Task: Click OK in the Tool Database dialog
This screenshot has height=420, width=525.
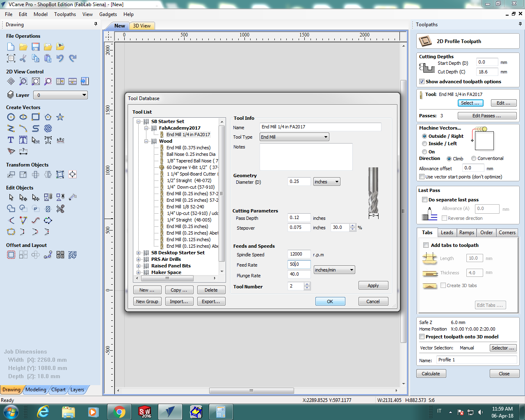Action: pos(330,301)
